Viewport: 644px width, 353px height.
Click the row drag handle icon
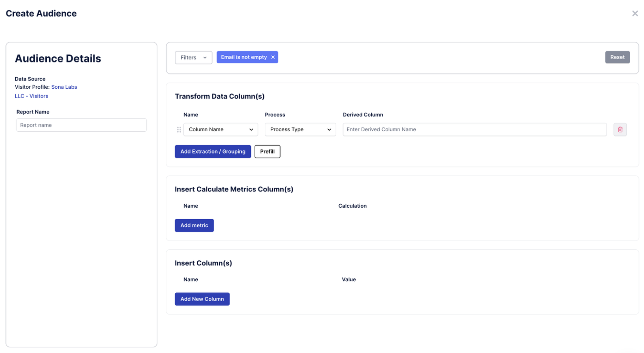point(179,129)
